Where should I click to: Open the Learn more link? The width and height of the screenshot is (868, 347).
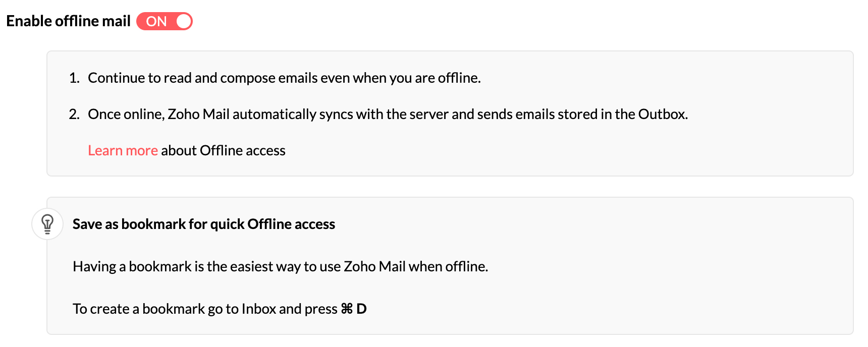tap(123, 150)
